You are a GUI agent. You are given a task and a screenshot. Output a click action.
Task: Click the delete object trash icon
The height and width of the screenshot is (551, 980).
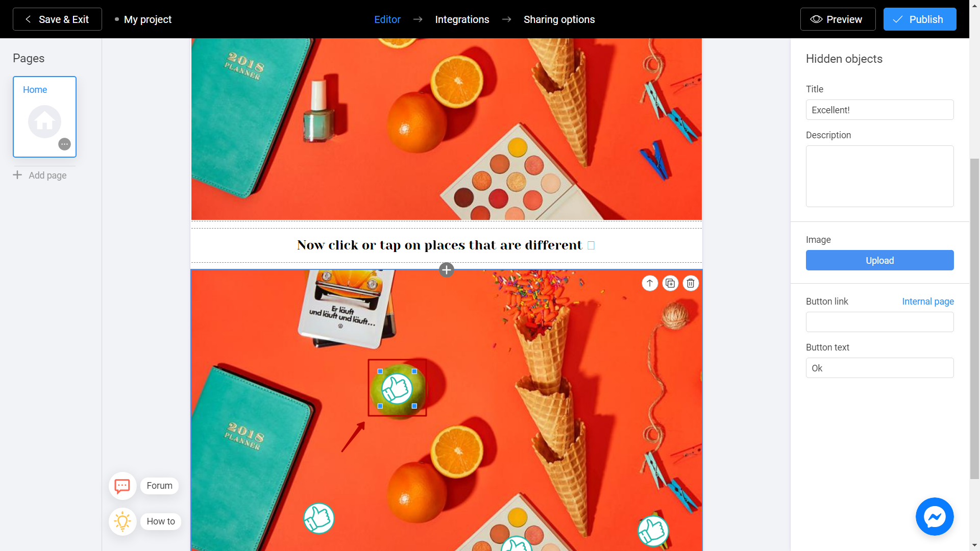click(x=690, y=283)
